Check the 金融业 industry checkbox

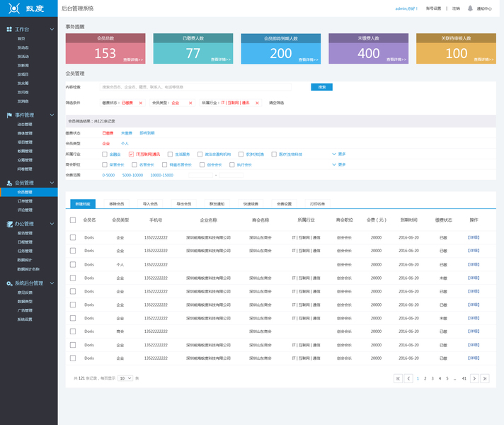(105, 154)
